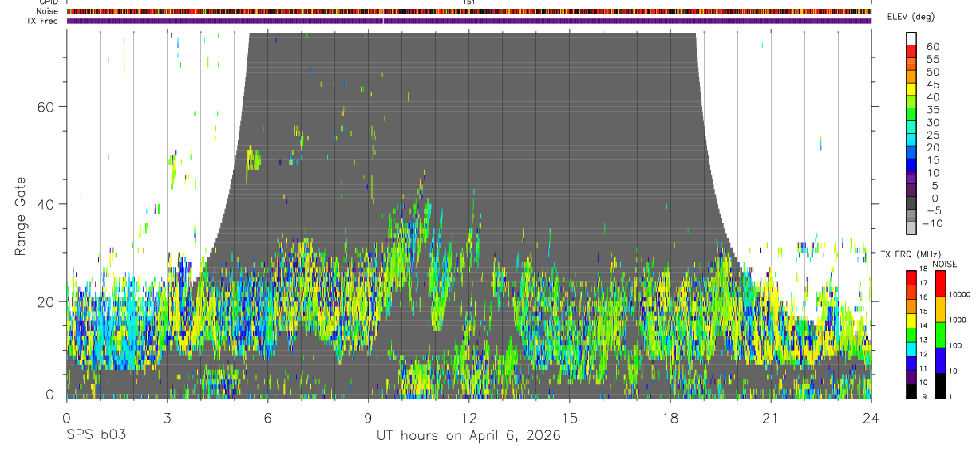Click the '10000' label beside the NOISE bar
Screen dimensions: 980x452
[959, 294]
